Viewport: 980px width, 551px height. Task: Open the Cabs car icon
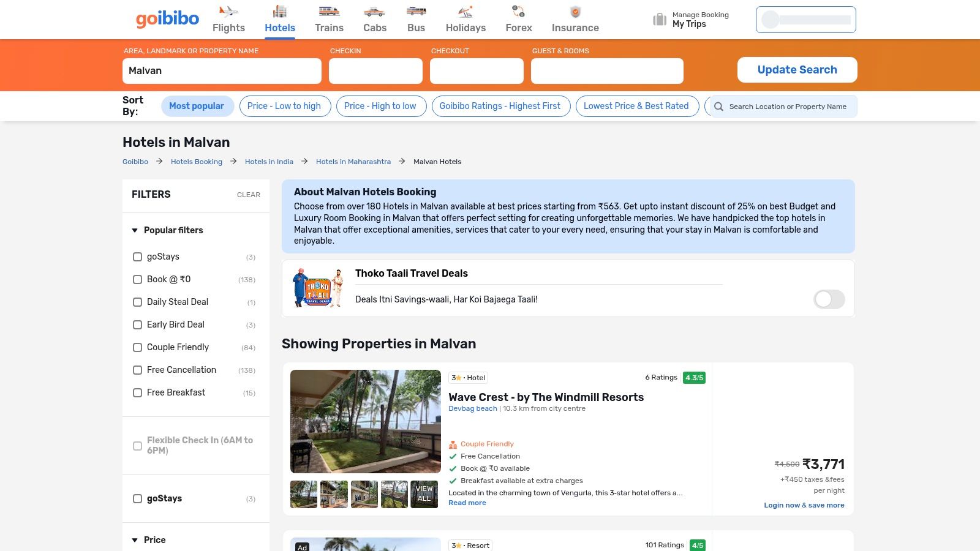(374, 12)
